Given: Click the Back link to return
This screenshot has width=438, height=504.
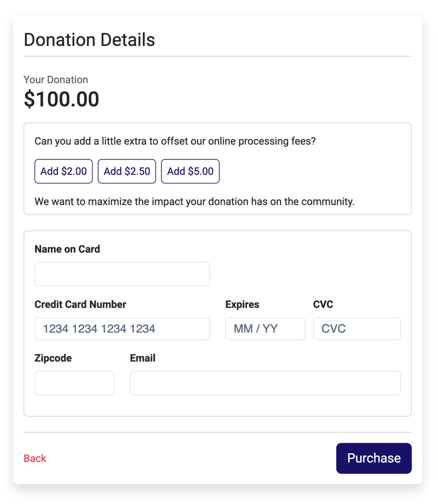Looking at the screenshot, I should coord(34,458).
